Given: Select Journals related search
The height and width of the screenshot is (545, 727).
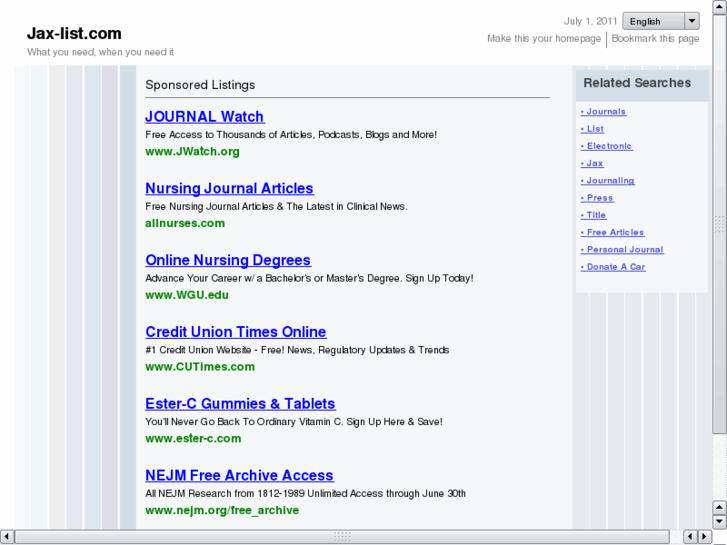Looking at the screenshot, I should [x=604, y=112].
